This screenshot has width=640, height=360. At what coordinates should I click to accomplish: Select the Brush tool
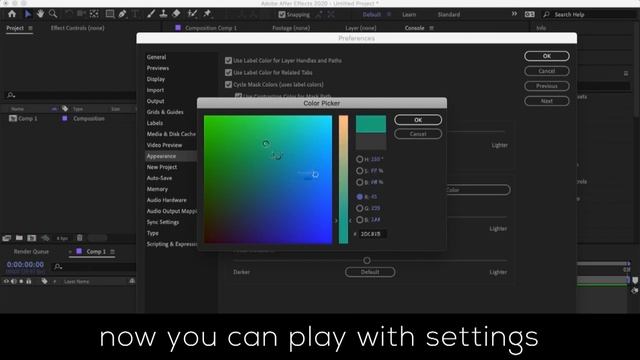pos(151,14)
